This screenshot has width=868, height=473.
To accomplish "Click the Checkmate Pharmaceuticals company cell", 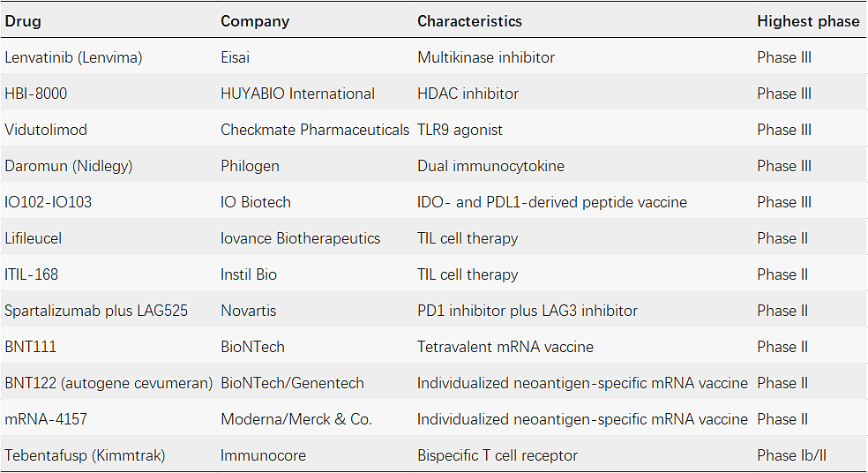I will pos(314,130).
